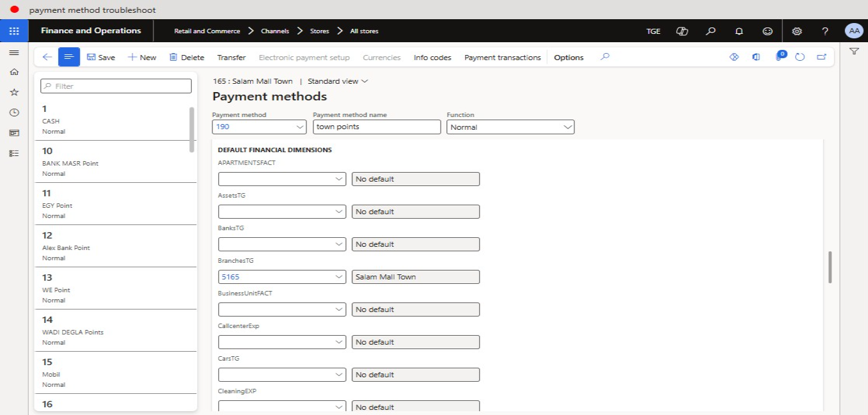Open the app launcher waffle icon
Viewport: 868px width, 415px height.
tap(14, 31)
